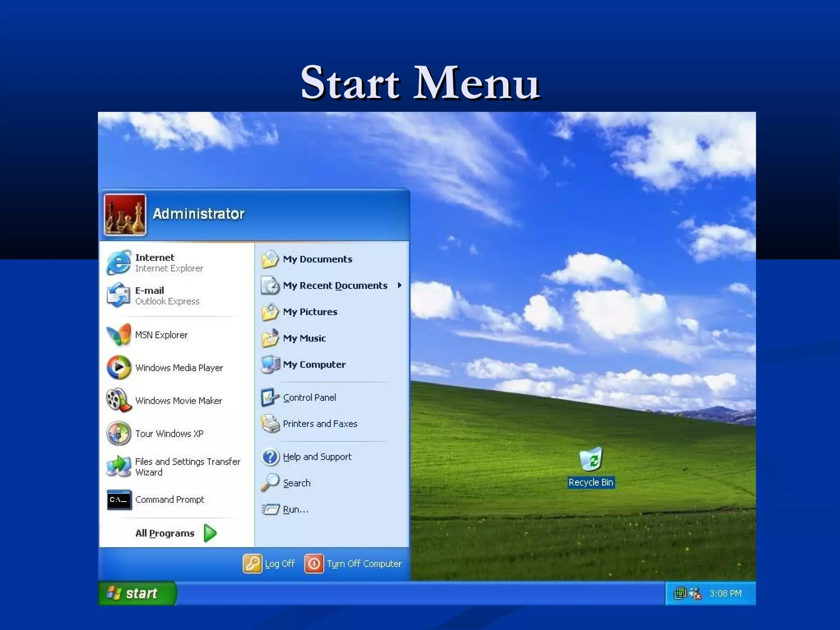Click the Log Off text button
This screenshot has width=840, height=630.
(280, 564)
